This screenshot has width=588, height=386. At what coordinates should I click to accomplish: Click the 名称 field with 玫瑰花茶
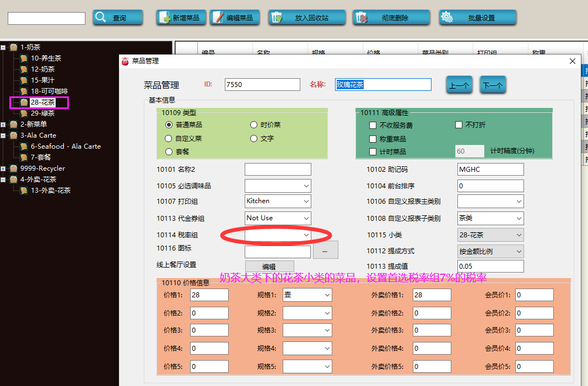[383, 85]
